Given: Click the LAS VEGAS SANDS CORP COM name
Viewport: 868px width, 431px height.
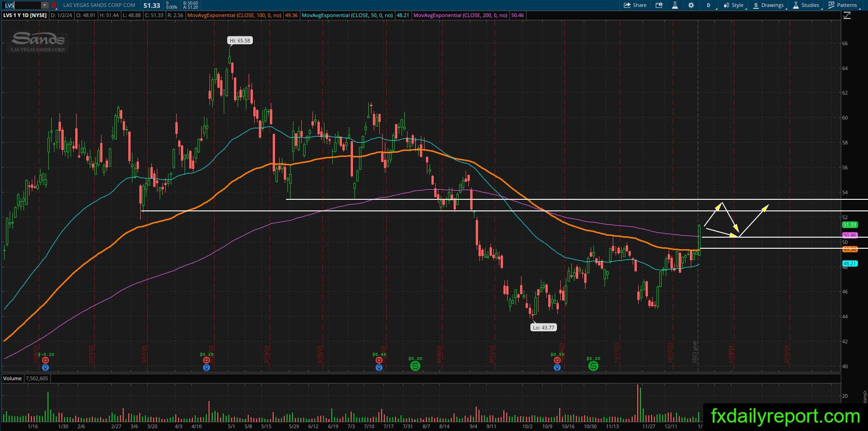Looking at the screenshot, I should [x=99, y=5].
